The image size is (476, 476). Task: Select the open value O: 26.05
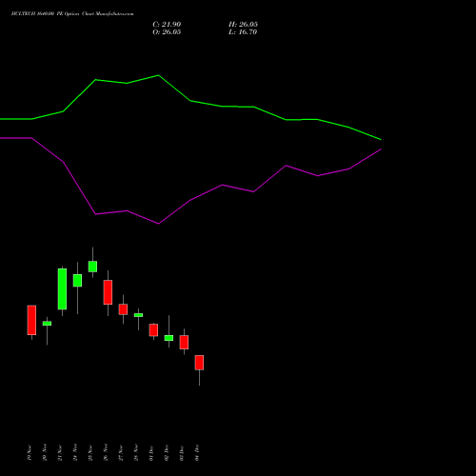pos(167,32)
